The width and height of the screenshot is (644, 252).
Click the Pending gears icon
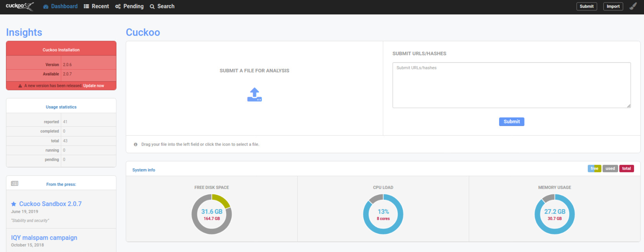coord(118,6)
